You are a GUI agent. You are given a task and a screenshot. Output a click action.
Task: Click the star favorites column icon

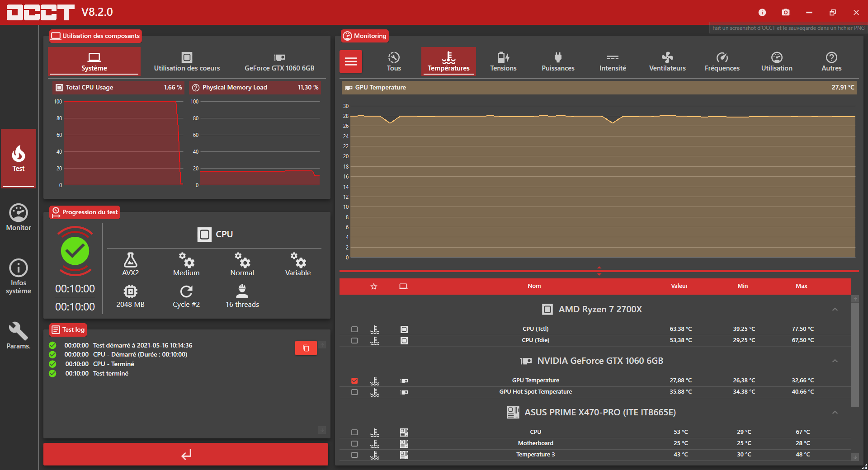coord(374,286)
